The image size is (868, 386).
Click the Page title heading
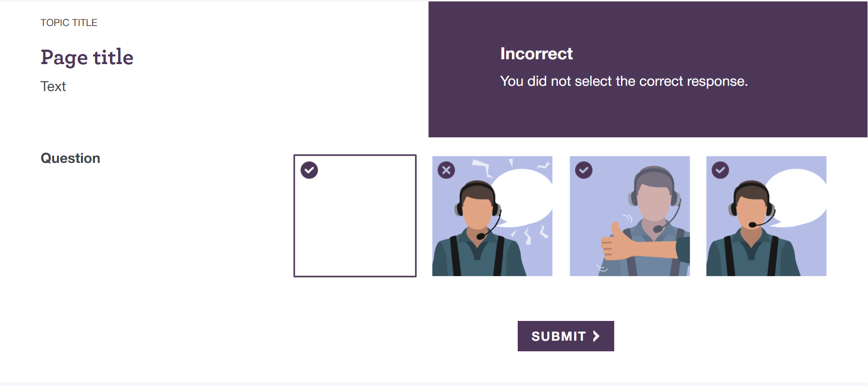(x=87, y=57)
